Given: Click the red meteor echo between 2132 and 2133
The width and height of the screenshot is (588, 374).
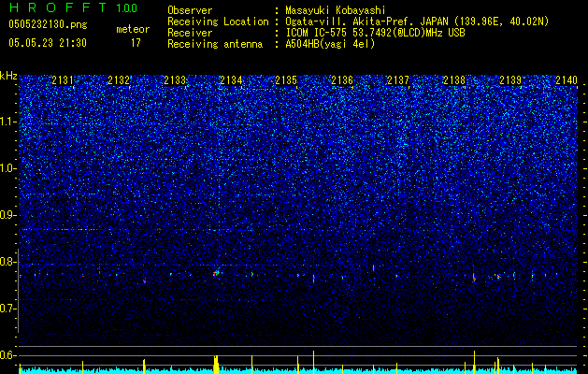Looking at the screenshot, I should 144,280.
